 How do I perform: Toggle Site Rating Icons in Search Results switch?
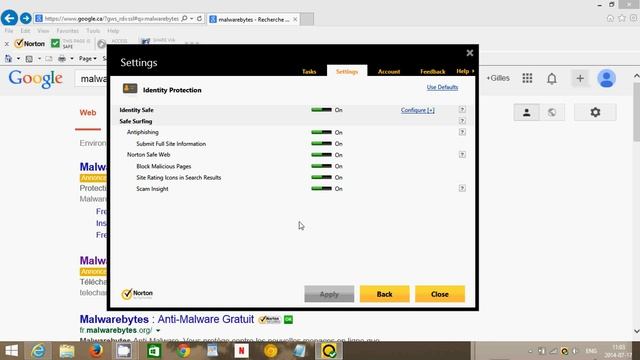pyautogui.click(x=321, y=177)
